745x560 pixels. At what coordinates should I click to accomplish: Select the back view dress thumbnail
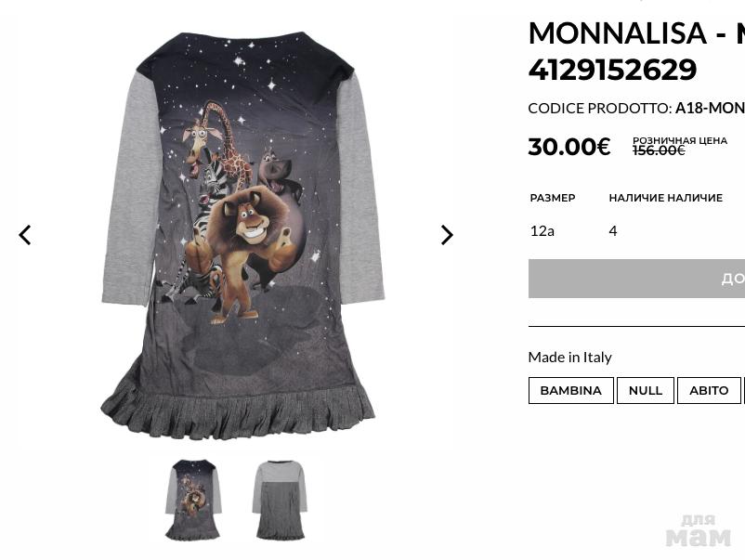pos(281,500)
